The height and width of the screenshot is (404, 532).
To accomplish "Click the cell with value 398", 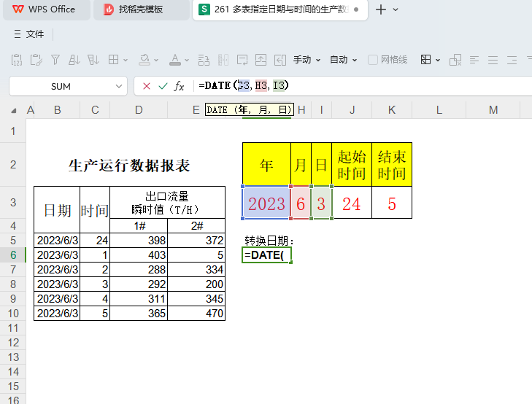I will point(139,241).
